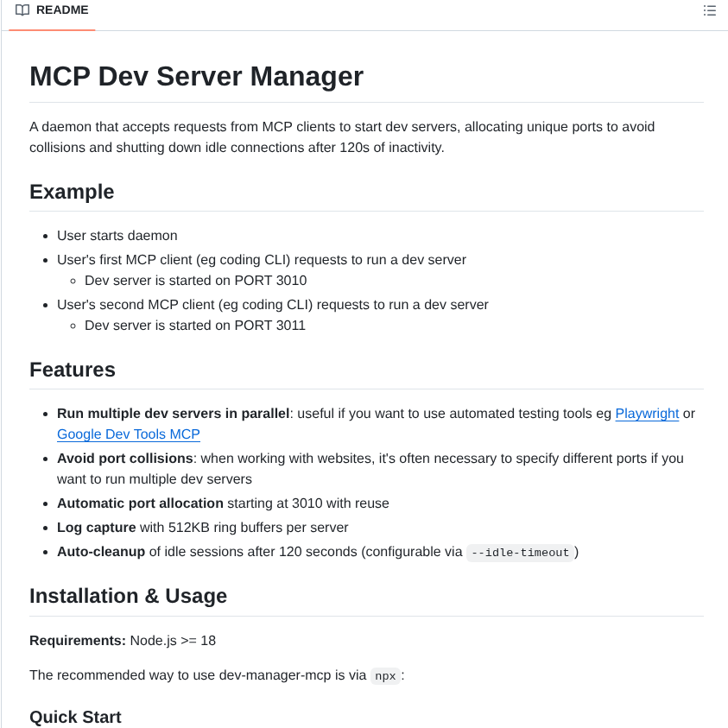Select the --idle-timeout code snippet
Viewport: 728px width, 728px height.
coord(520,553)
